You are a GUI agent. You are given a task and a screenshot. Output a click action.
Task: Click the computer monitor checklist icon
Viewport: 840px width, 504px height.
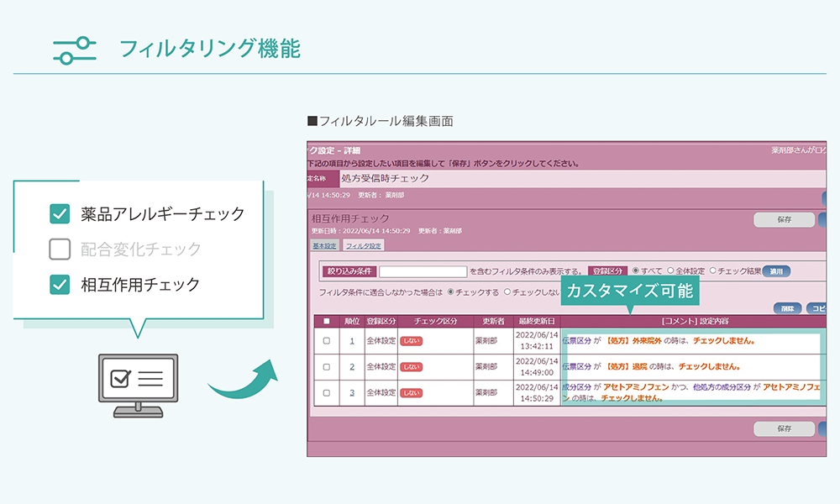[139, 386]
